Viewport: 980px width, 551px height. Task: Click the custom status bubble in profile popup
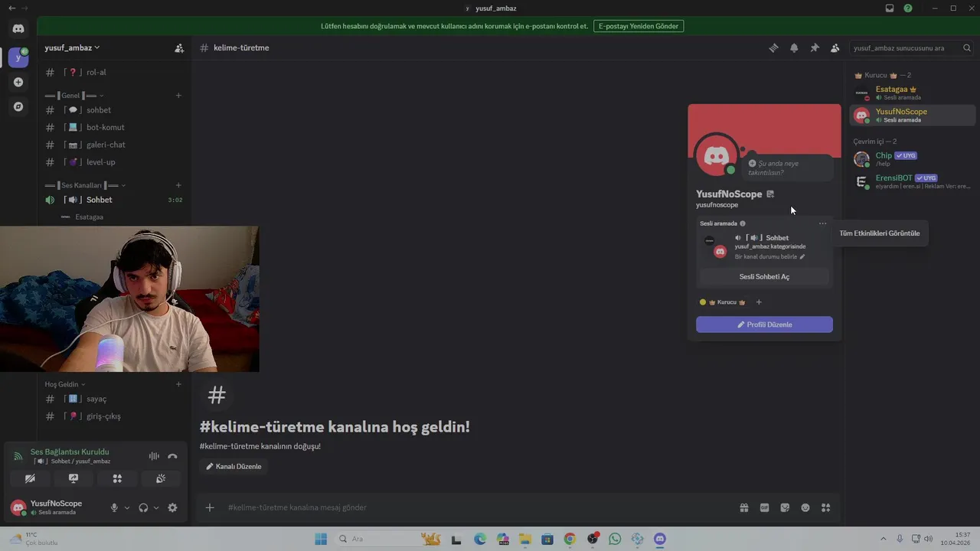788,168
